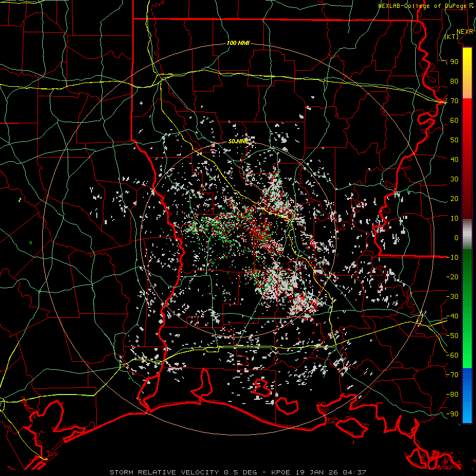Click the 0 value on the velocity scale
This screenshot has height=476, width=476.
click(x=456, y=237)
